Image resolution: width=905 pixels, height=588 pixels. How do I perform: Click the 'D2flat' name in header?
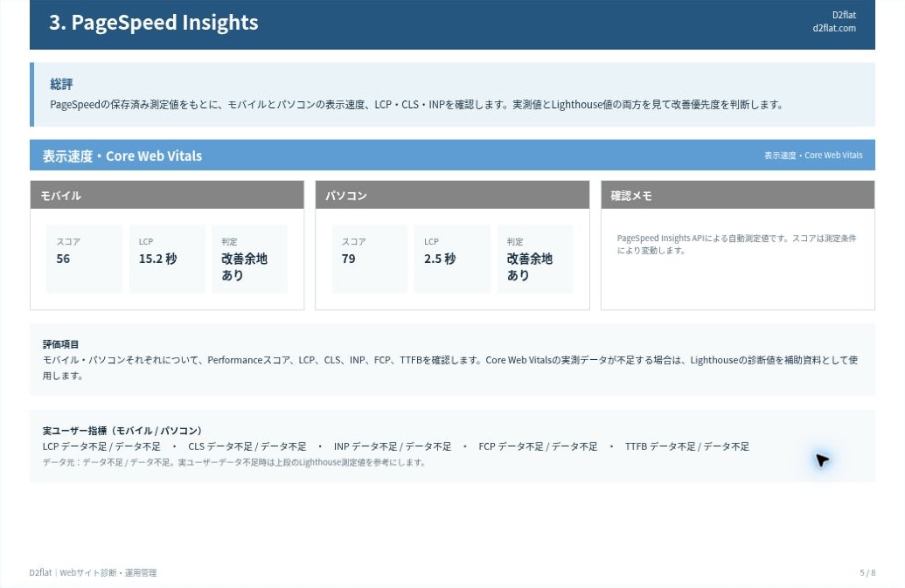point(844,15)
